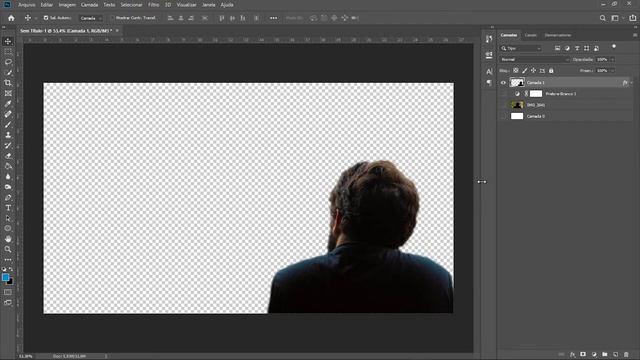
Task: Add new adjustment layer icon
Action: pyautogui.click(x=594, y=354)
